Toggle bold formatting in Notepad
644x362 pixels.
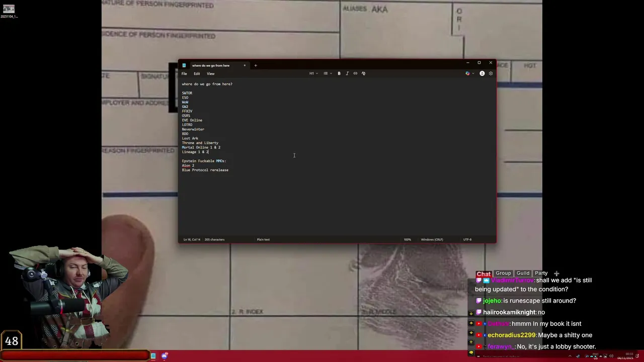pyautogui.click(x=339, y=73)
